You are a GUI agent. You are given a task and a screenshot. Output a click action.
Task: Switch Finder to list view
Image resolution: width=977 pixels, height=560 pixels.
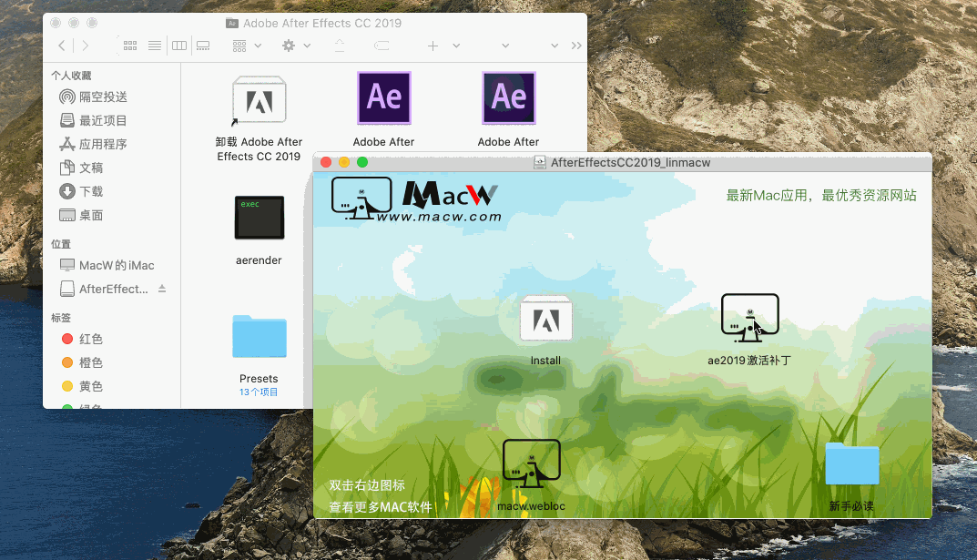(x=154, y=46)
